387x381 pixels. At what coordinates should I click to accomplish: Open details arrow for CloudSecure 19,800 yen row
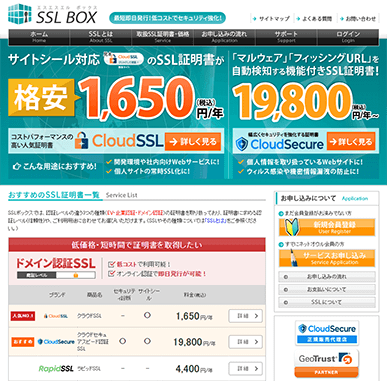click(x=245, y=342)
